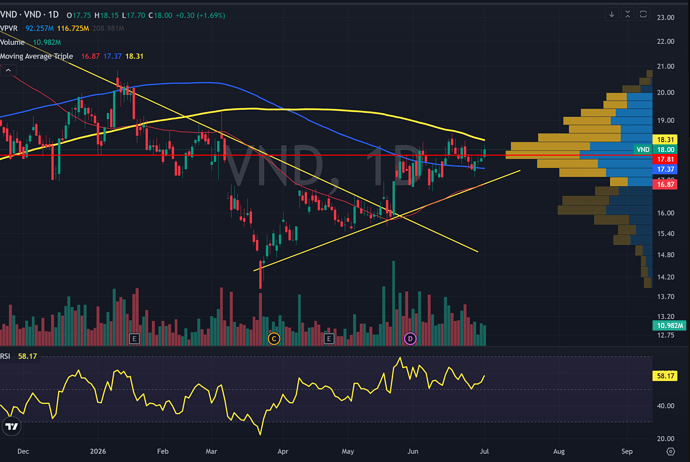Open the E earnings marker near February
This screenshot has width=690, height=462.
(x=134, y=338)
